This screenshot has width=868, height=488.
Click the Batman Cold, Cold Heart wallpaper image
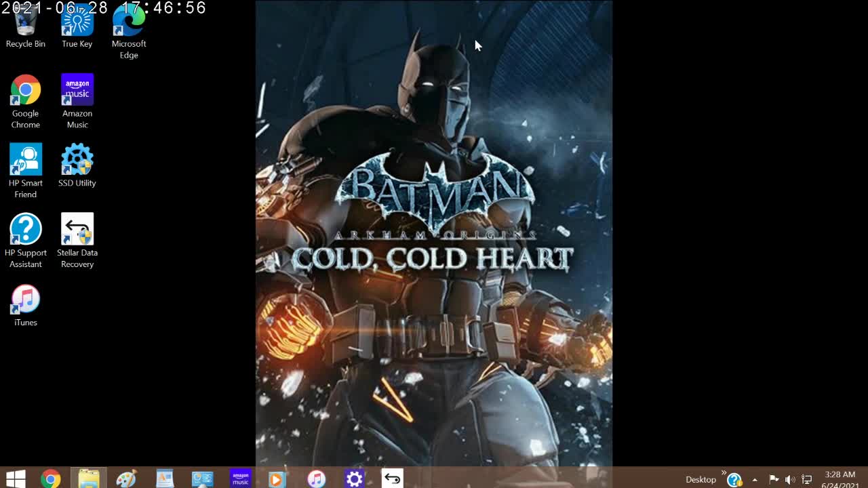434,233
